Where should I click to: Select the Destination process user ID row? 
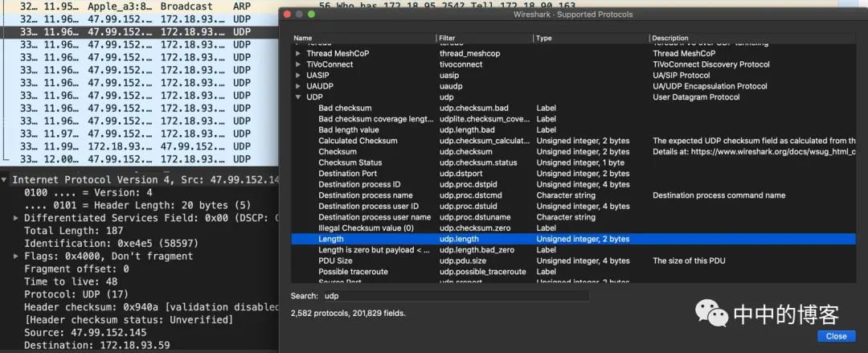pos(574,206)
